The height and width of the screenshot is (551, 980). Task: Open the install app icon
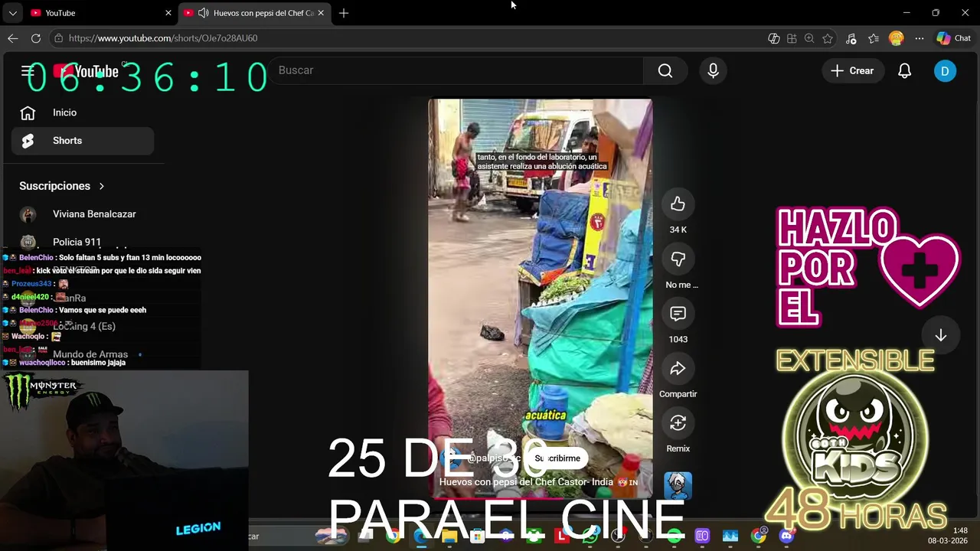pos(792,38)
